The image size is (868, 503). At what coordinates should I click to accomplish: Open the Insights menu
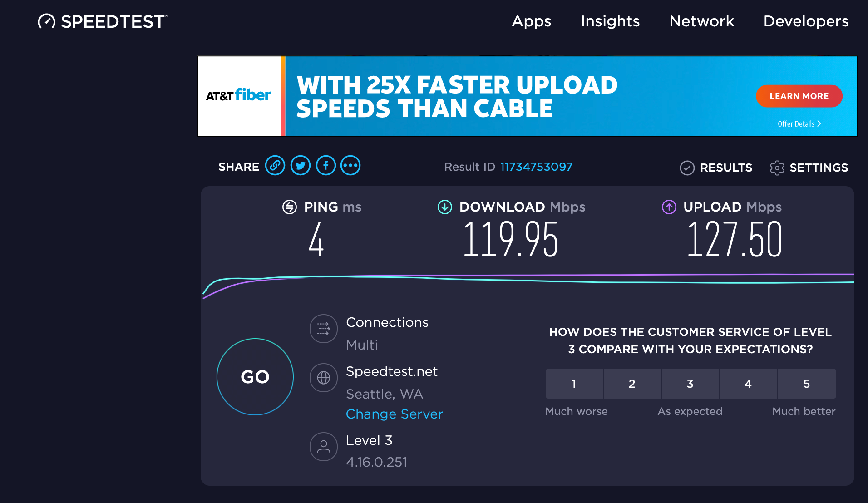610,21
